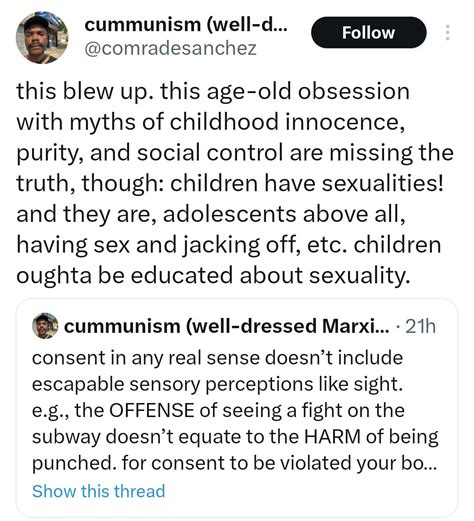The height and width of the screenshot is (521, 474).
Task: Open the @comradesanchez handle profile link
Action: coord(170,48)
